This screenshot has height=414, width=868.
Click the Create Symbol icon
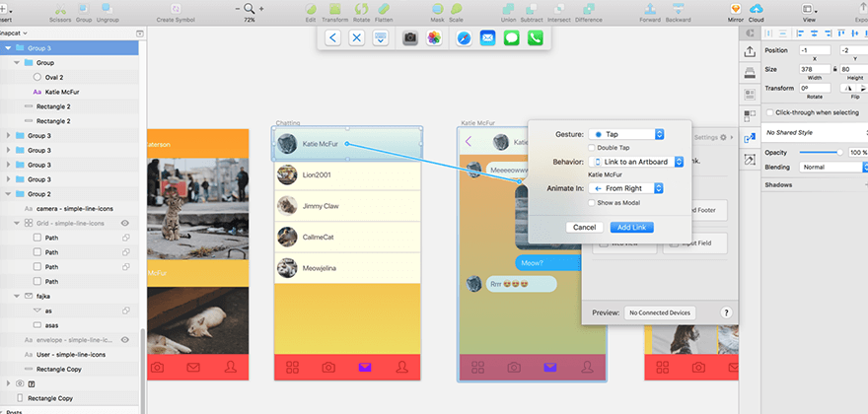(x=176, y=9)
